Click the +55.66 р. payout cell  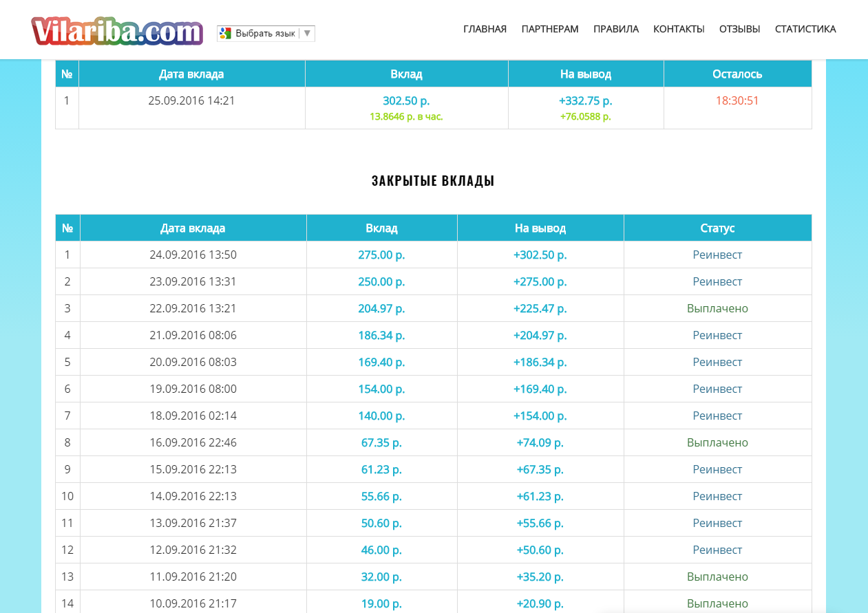540,523
